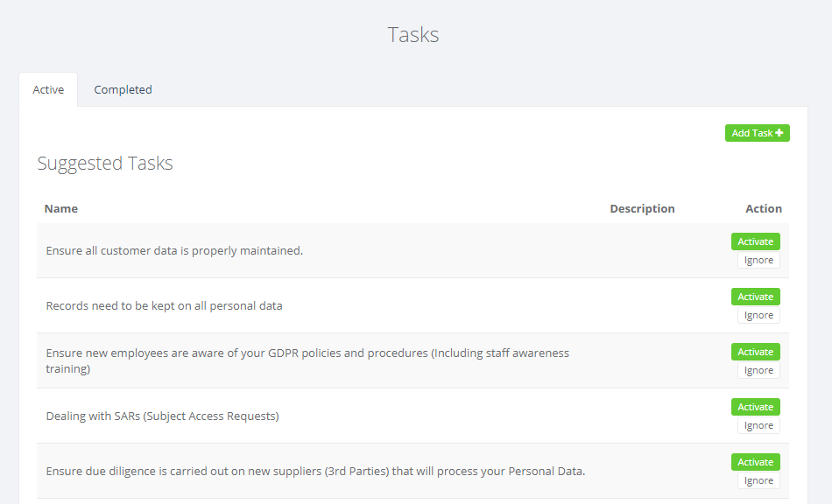Activate the GDPR staff awareness training task

755,352
